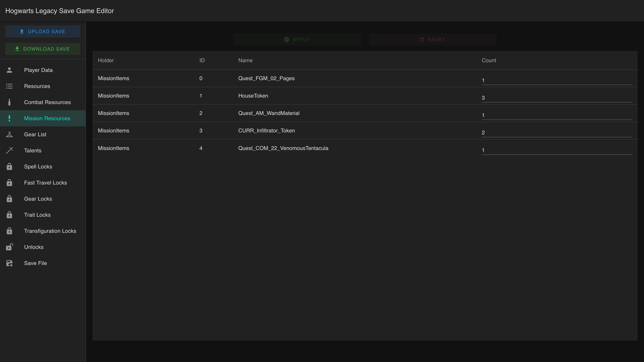Screen dimensions: 644x362
Task: Click the Reset refresh icon
Action: tap(422, 40)
